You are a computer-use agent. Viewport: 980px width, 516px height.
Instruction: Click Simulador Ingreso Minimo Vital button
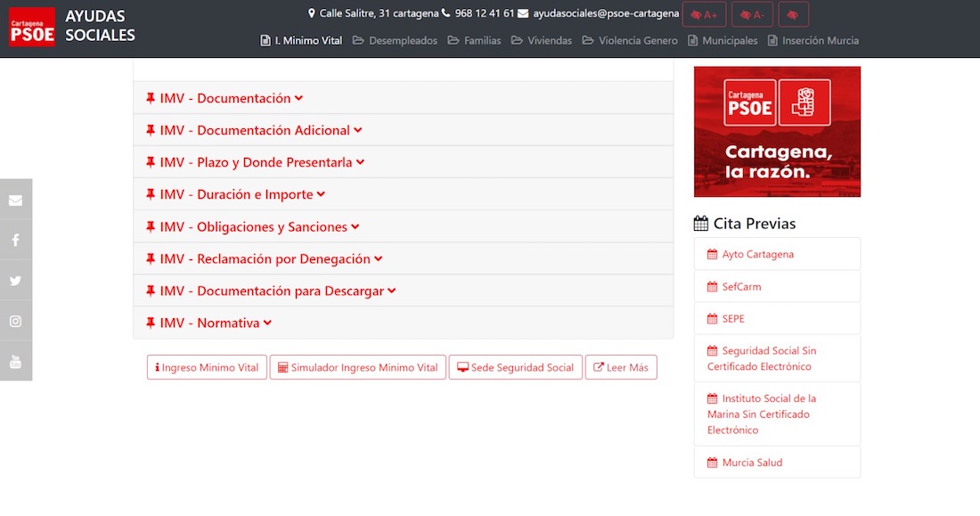pos(357,367)
